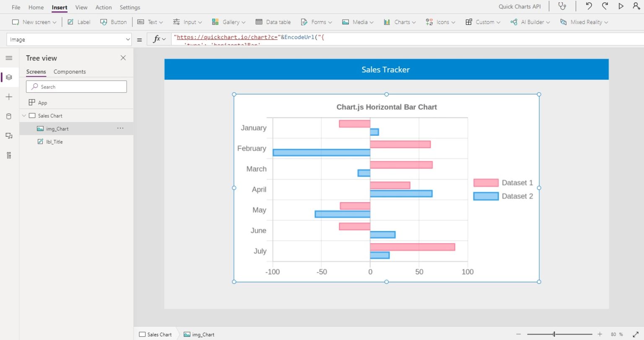Screen dimensions: 644x340
Task: Open Advanced tools from the left rail
Action: pyautogui.click(x=9, y=155)
